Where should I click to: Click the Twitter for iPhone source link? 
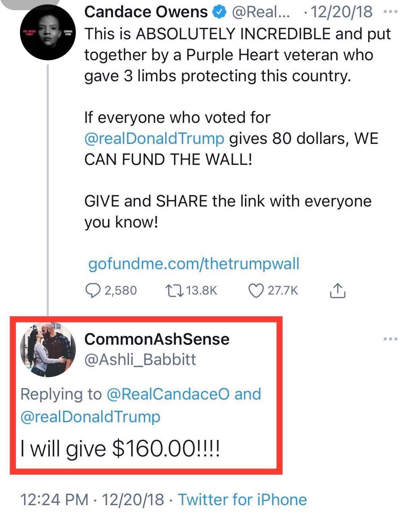tap(242, 500)
